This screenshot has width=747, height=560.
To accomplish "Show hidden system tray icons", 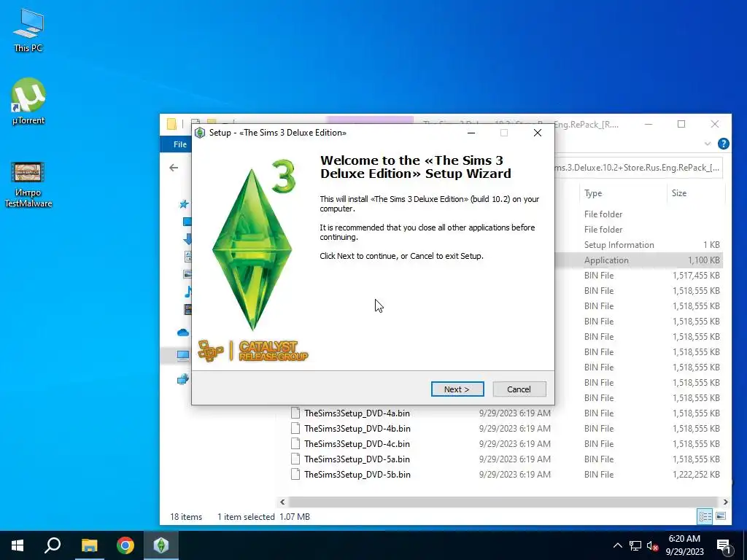I will (x=617, y=545).
